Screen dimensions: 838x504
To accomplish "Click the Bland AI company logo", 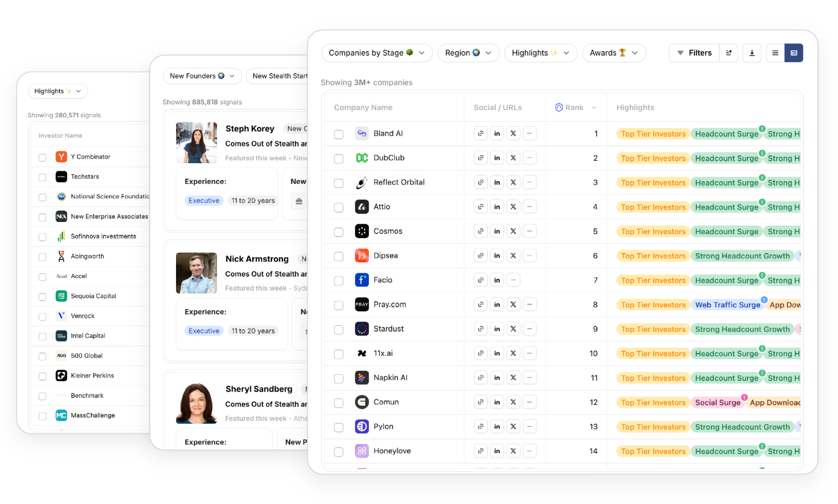I will 362,133.
